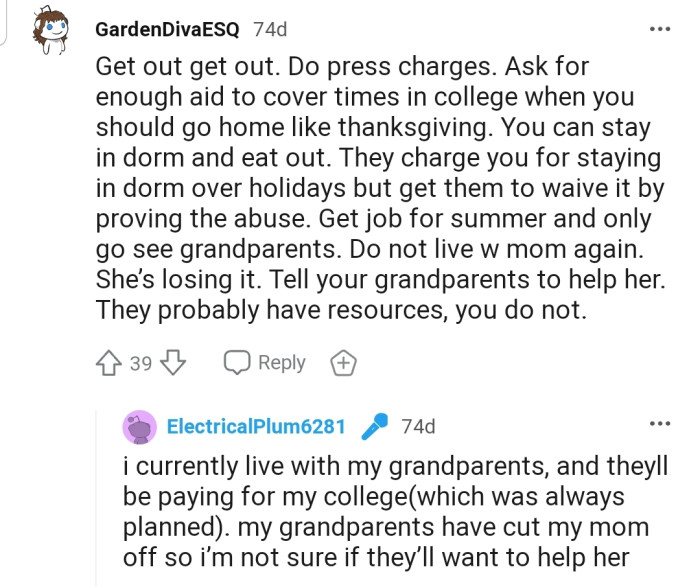Collapse the parent thread line at top-left

[5, 22]
